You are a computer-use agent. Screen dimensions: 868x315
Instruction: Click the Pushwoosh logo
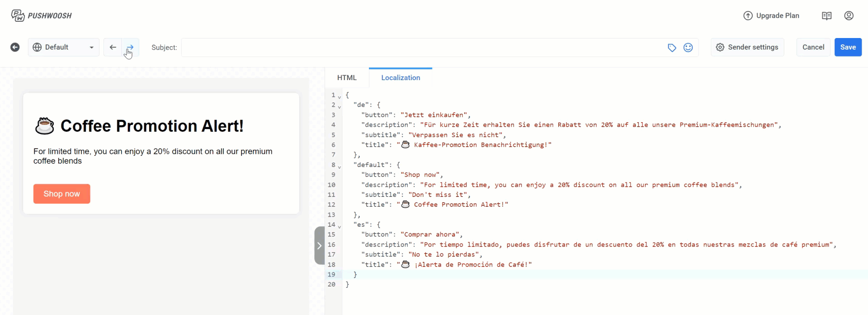point(41,16)
